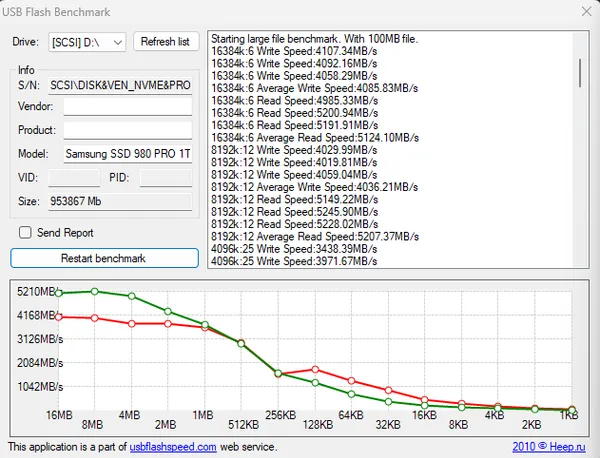
Task: Click the Size field showing 953867 Mb
Action: [x=120, y=201]
